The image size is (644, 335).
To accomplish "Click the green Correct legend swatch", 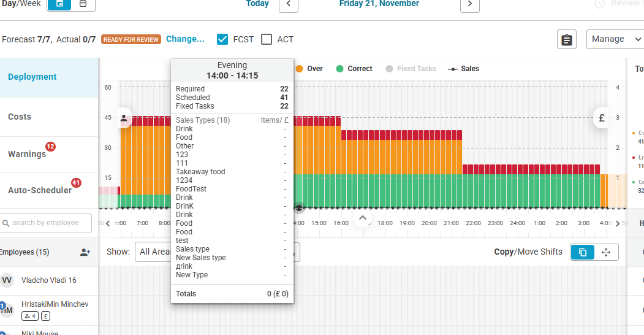I will point(340,69).
